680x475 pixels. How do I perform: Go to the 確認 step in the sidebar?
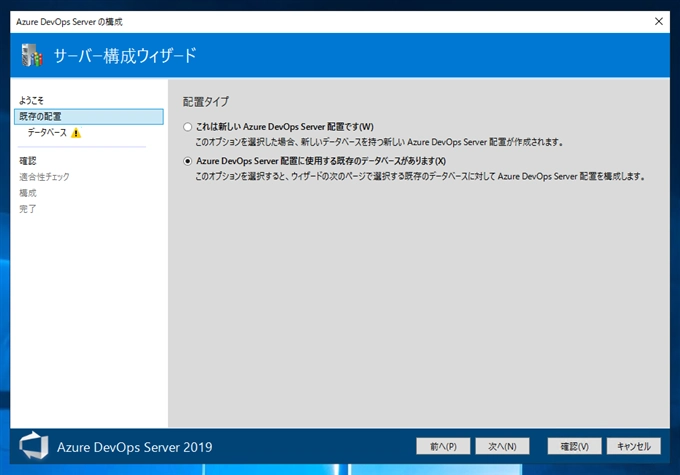tap(28, 161)
